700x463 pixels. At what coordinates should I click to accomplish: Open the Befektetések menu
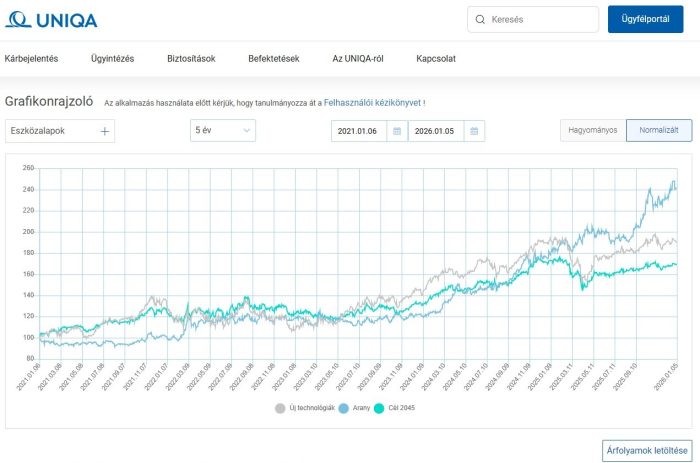274,59
